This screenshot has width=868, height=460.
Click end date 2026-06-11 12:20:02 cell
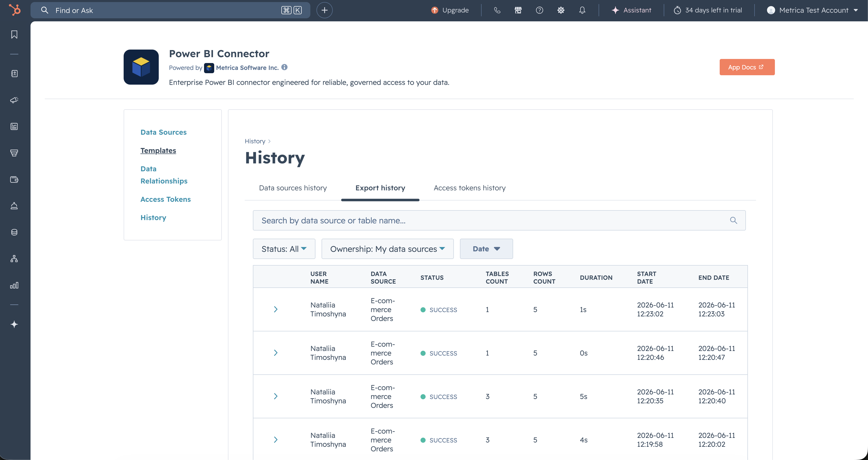click(716, 439)
